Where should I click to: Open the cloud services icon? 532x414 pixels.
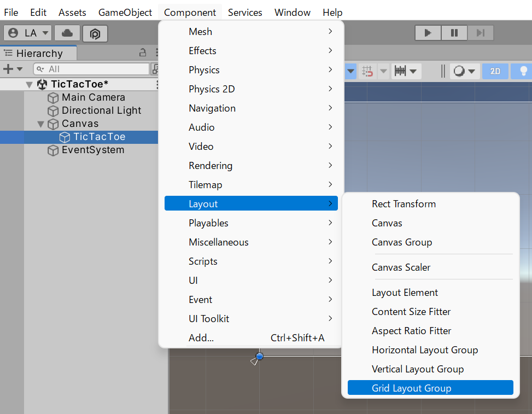click(x=67, y=33)
